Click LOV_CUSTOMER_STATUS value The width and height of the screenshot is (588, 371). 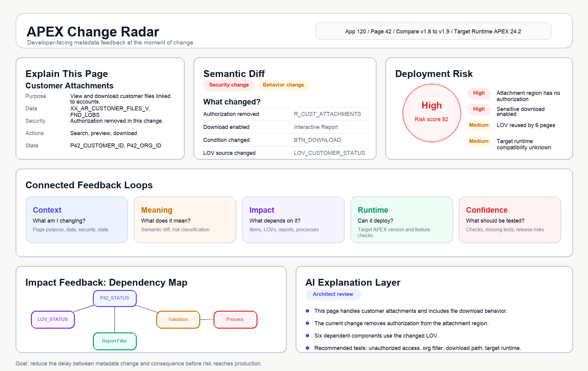pos(330,153)
